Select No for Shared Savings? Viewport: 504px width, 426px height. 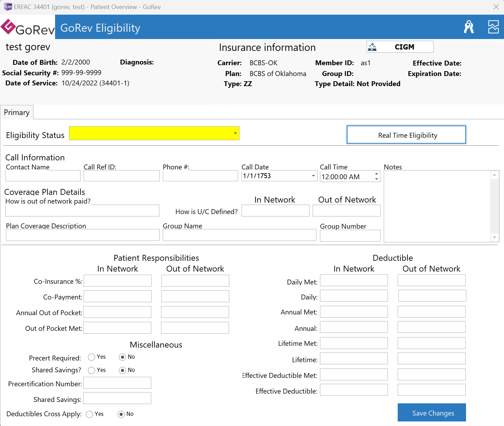tap(122, 370)
